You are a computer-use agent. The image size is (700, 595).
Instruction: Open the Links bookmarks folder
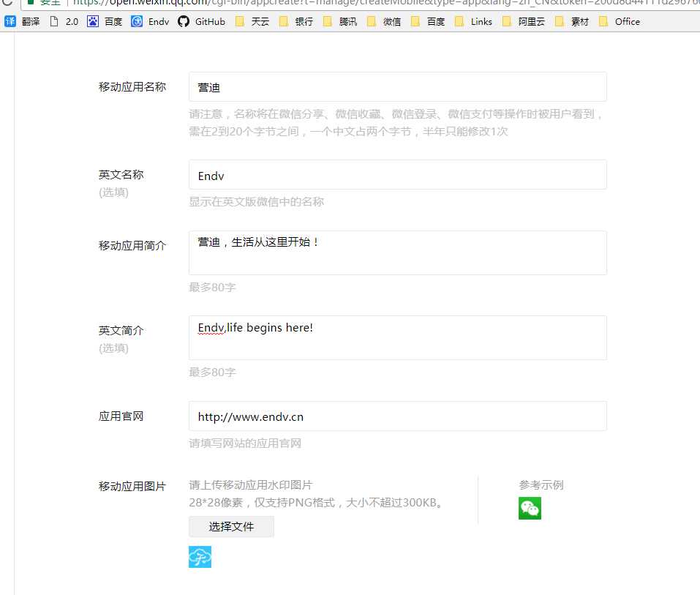click(x=473, y=21)
